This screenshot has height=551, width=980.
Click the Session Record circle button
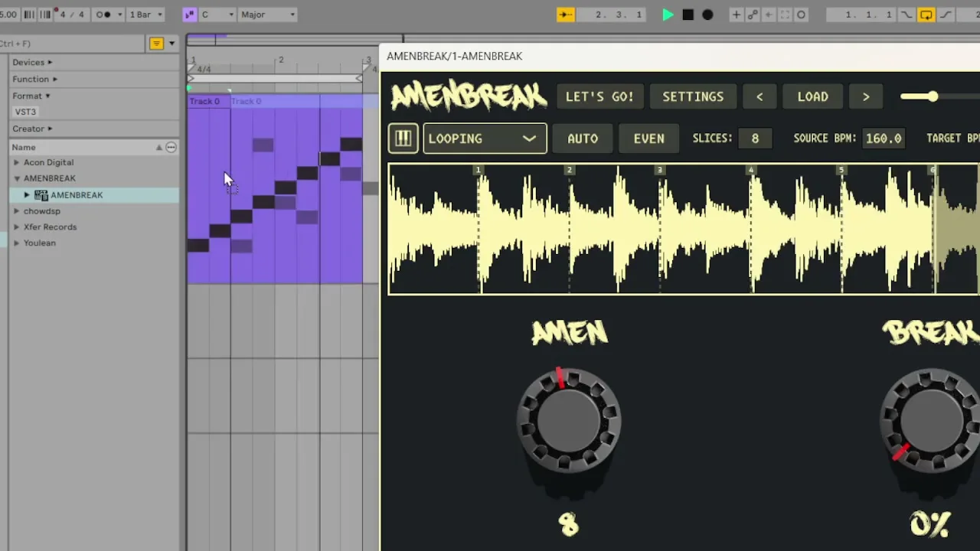point(801,15)
